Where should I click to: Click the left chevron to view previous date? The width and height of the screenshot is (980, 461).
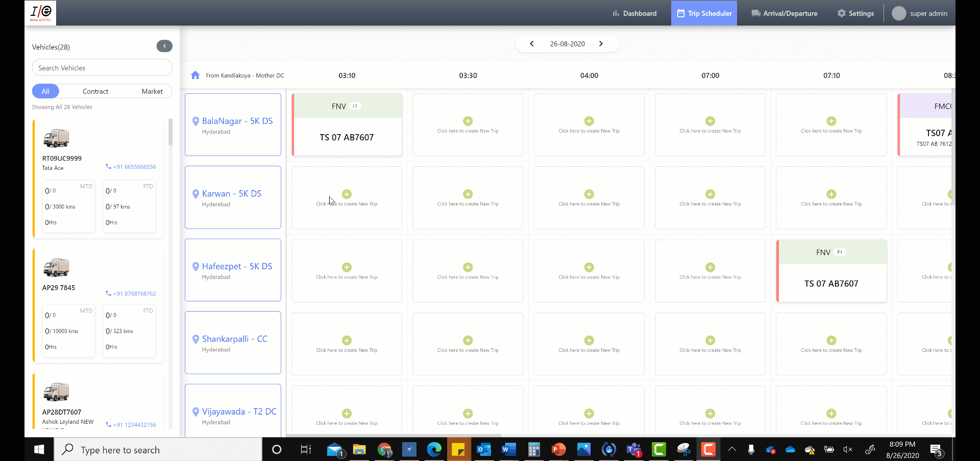531,43
